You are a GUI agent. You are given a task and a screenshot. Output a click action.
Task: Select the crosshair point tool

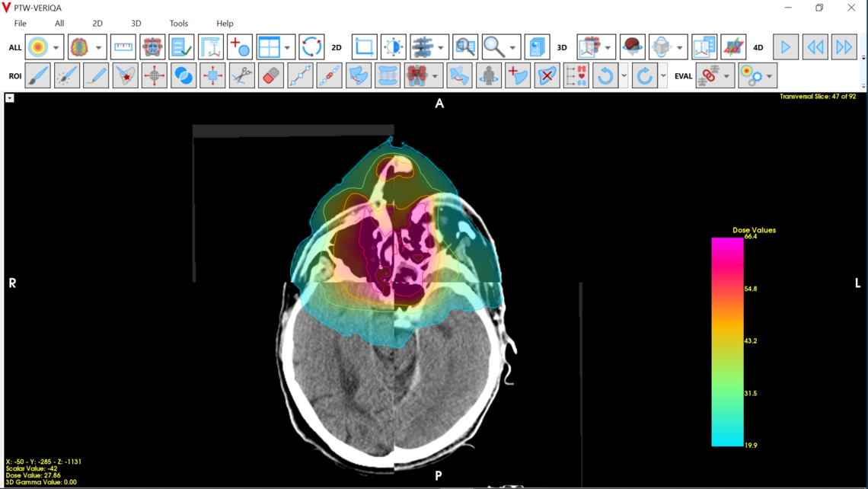(240, 46)
